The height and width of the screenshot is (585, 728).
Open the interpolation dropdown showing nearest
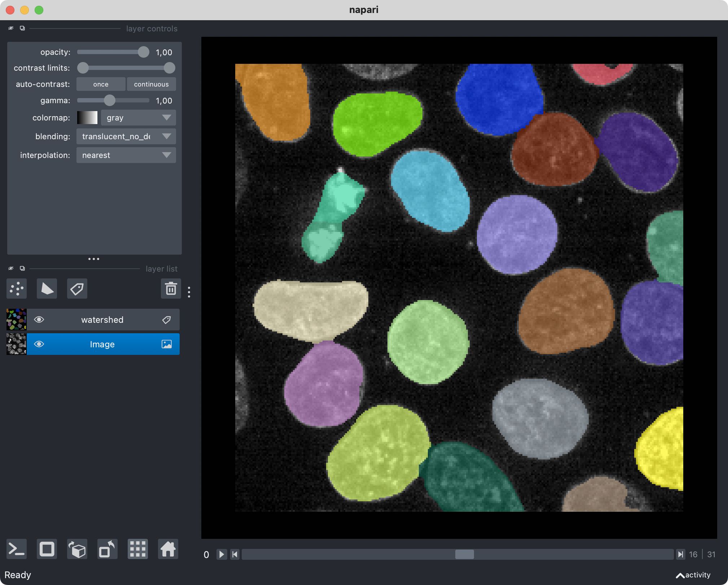tap(126, 155)
